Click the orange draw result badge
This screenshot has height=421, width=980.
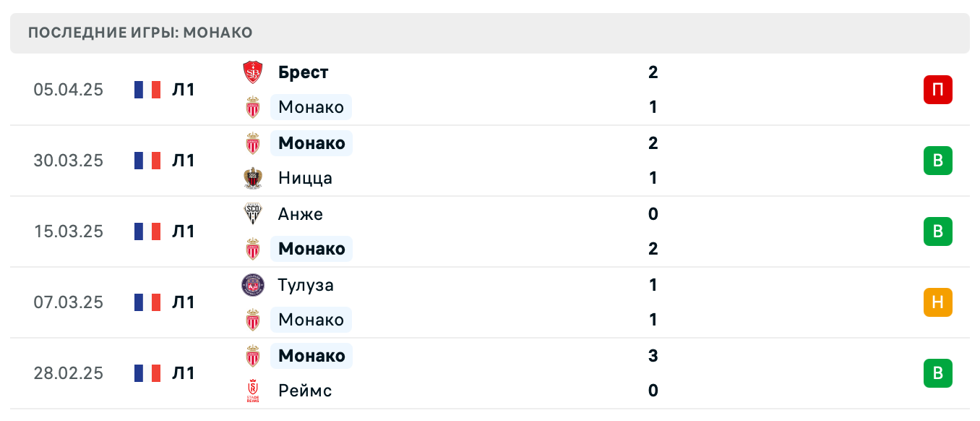[937, 302]
